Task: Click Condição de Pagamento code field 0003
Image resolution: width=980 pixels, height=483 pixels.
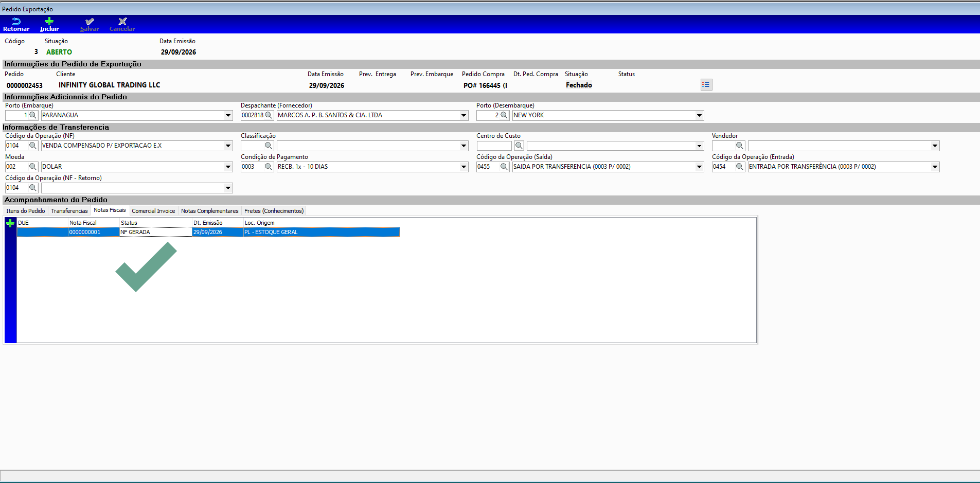Action: click(252, 167)
